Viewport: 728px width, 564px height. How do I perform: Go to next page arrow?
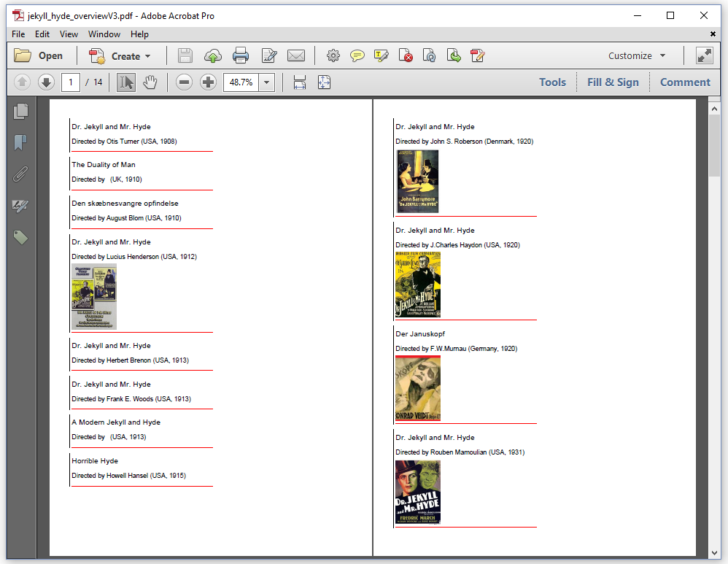point(46,82)
